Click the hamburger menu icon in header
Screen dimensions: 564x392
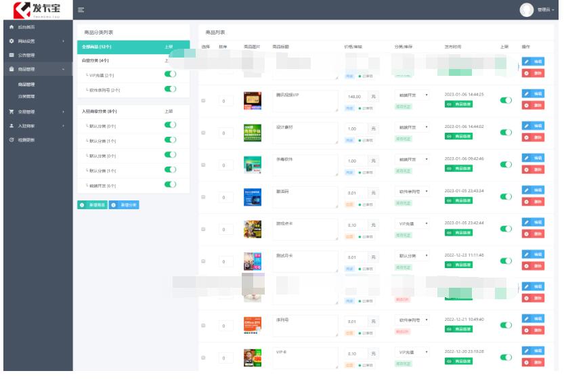click(81, 9)
